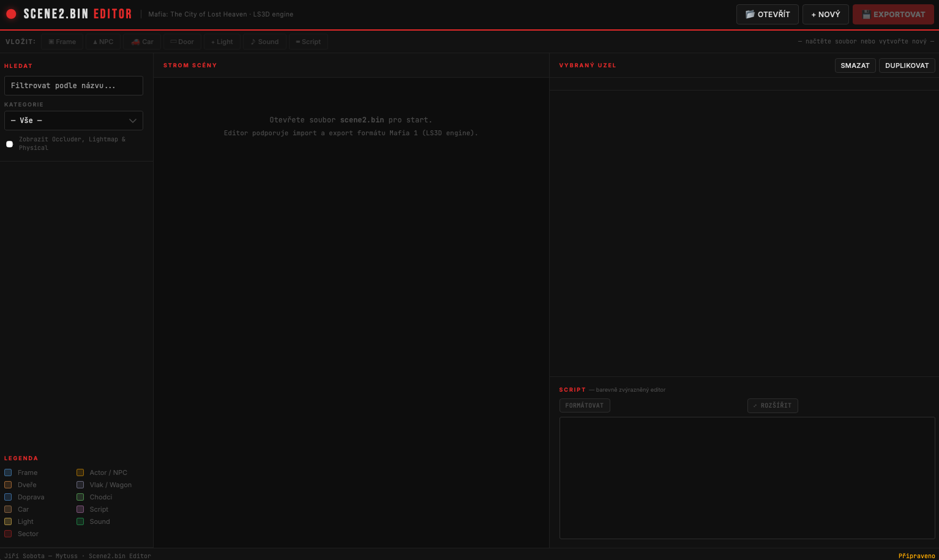Viewport: 939px width, 560px height.
Task: Insert a Sound node
Action: (264, 42)
